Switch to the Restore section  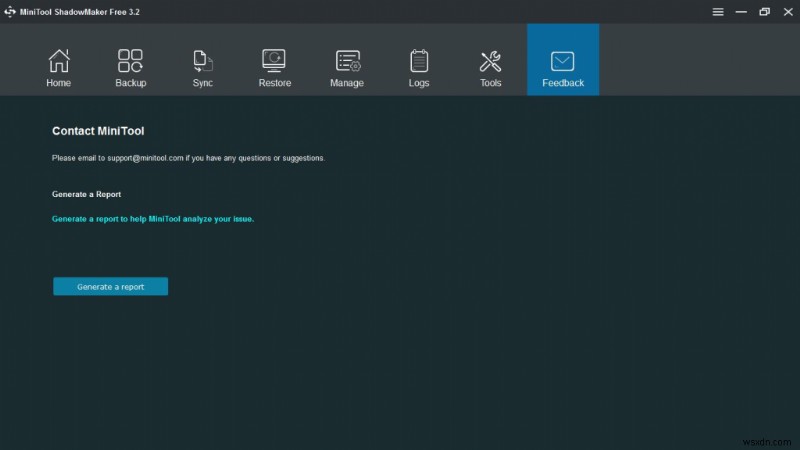[x=274, y=68]
